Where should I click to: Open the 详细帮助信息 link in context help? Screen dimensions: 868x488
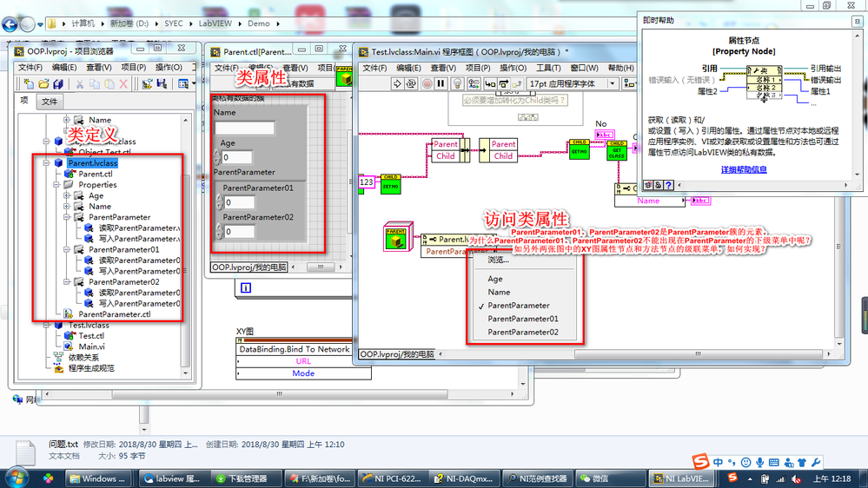744,169
